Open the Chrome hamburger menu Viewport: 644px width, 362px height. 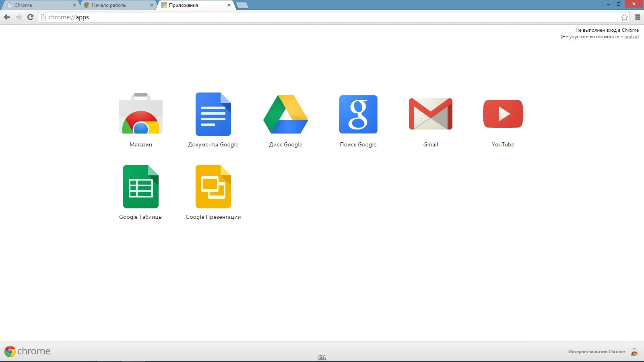[638, 17]
